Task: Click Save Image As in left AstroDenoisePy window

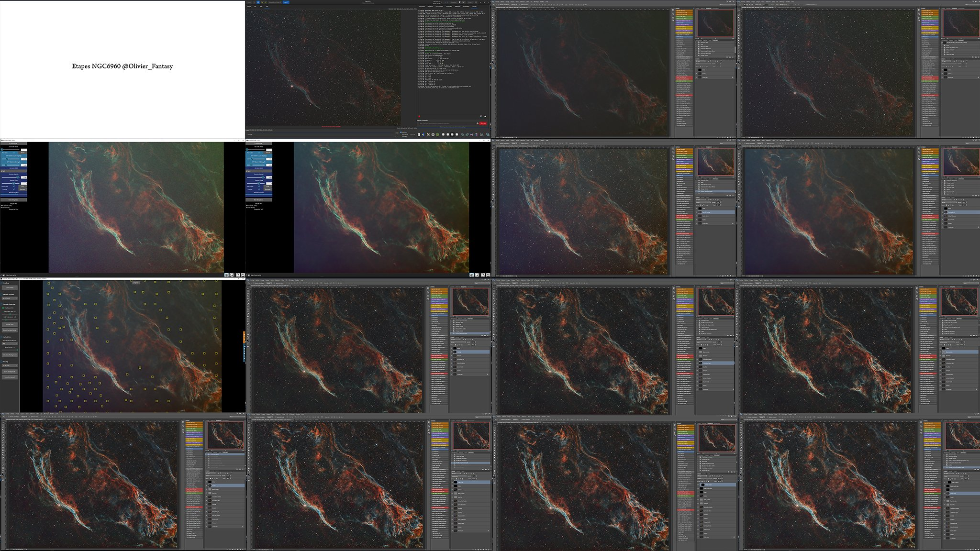Action: tap(13, 200)
